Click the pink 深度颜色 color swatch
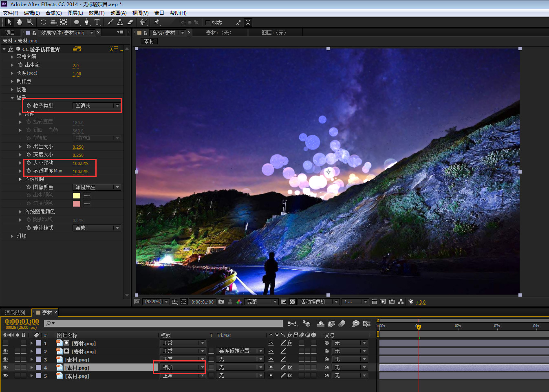This screenshot has height=392, width=549. tap(77, 204)
